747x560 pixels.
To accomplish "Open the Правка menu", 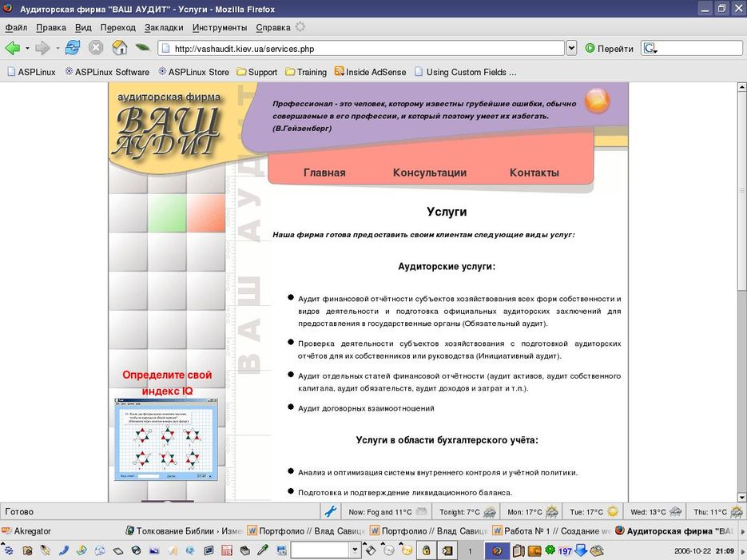I will 51,28.
